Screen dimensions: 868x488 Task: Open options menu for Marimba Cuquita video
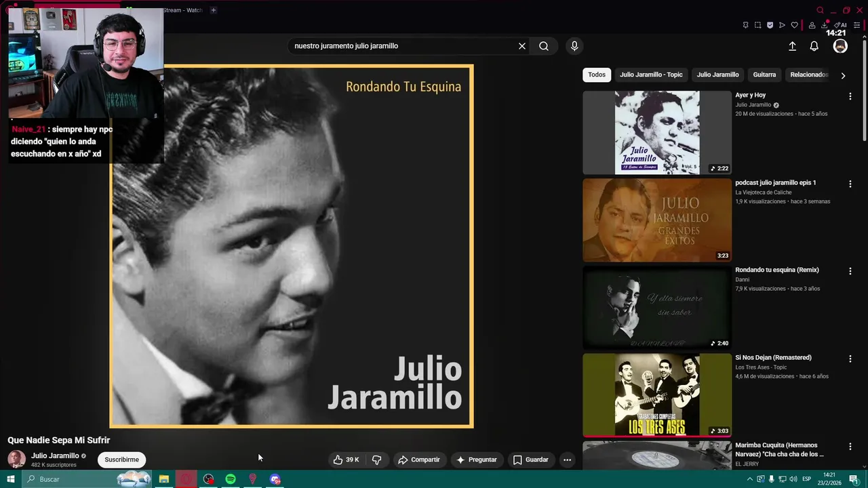click(x=850, y=447)
